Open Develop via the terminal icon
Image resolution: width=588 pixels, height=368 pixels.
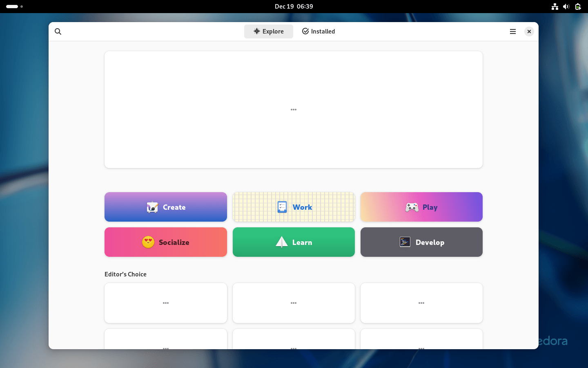tap(405, 242)
